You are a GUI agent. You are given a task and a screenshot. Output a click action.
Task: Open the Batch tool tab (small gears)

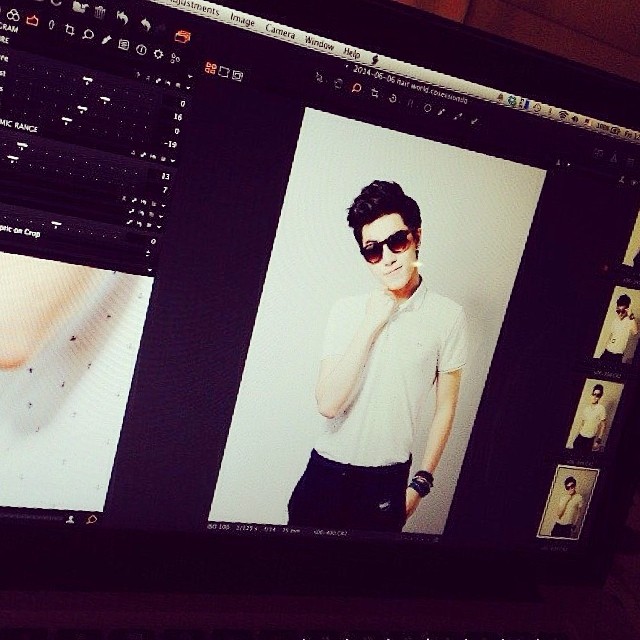(x=175, y=58)
